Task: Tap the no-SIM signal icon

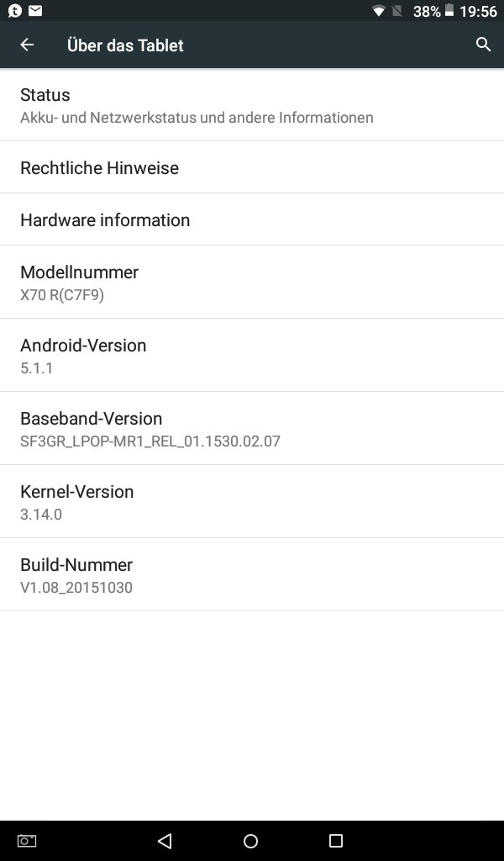Action: [x=397, y=11]
